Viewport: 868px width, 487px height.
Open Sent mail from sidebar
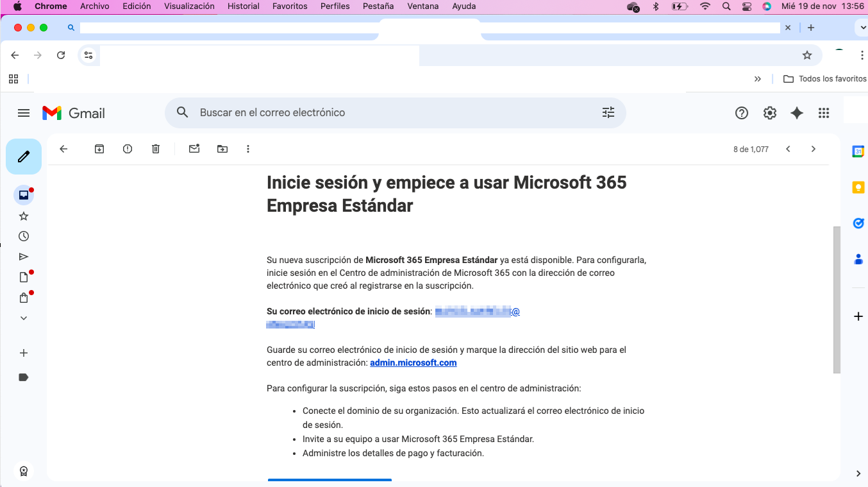click(x=24, y=257)
